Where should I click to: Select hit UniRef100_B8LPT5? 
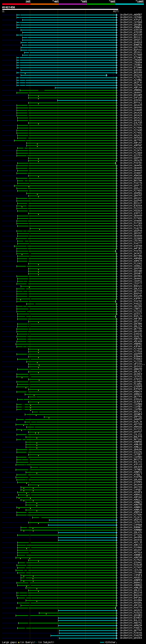tap(131, 437)
